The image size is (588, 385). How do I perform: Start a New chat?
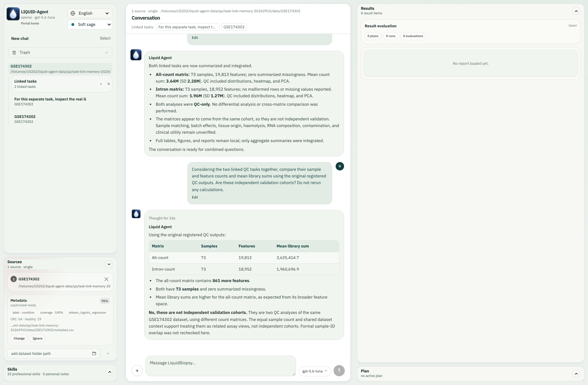click(20, 38)
